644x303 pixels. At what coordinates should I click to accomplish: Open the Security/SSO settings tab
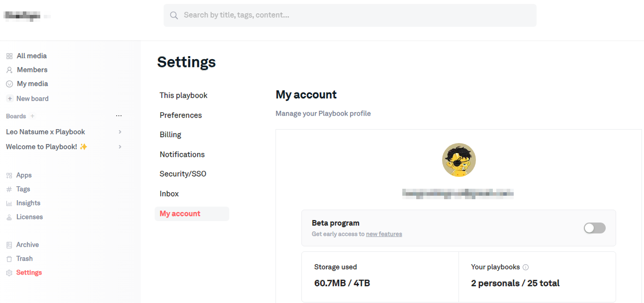coord(183,174)
